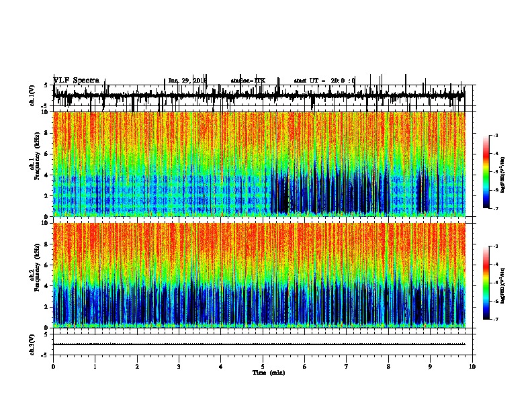Click the "-3" label on ch.2 color scale

pos(495,246)
